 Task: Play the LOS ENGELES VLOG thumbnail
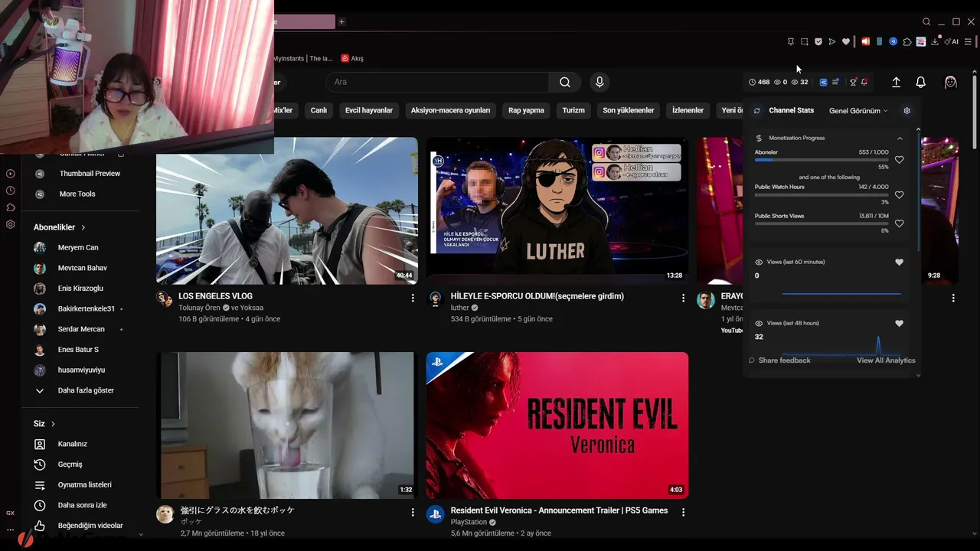point(286,210)
